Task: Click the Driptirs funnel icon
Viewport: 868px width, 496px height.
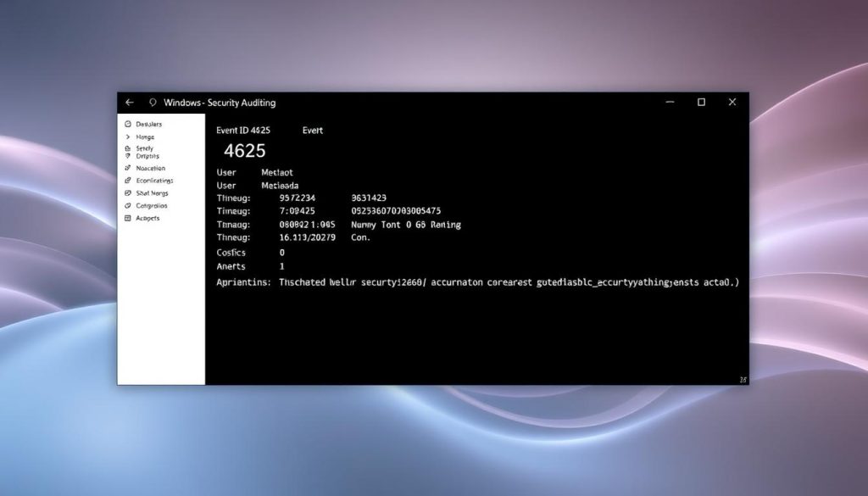Action: (127, 156)
